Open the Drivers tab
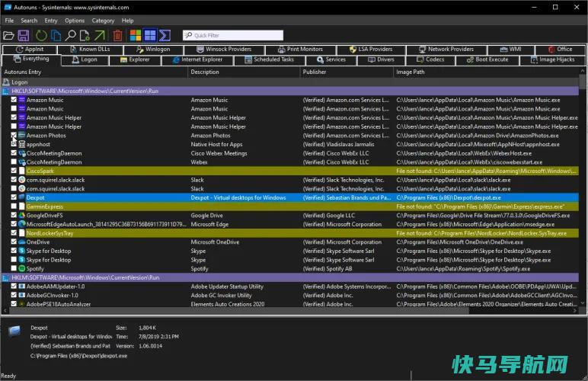Image resolution: width=588 pixels, height=381 pixels. 381,60
